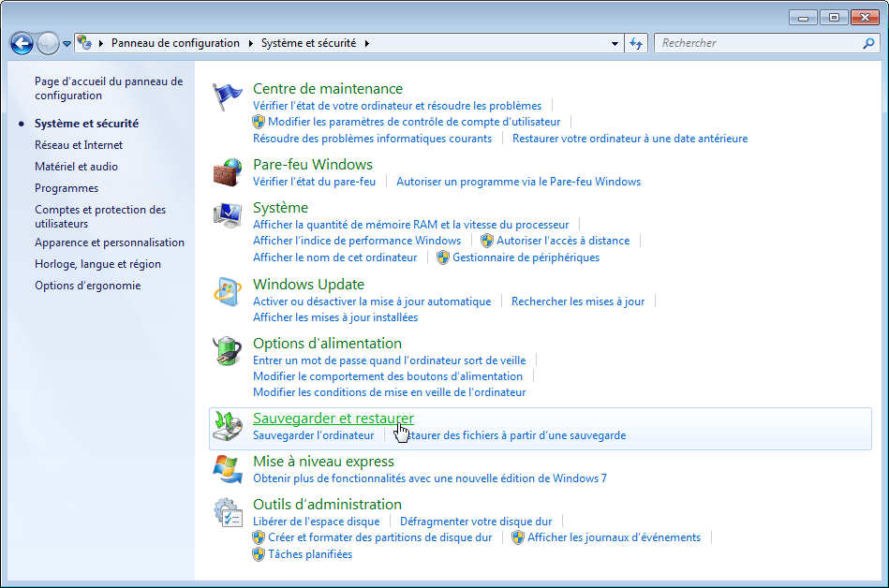Click the Système computer monitor icon
Image resolution: width=889 pixels, height=588 pixels.
(228, 215)
